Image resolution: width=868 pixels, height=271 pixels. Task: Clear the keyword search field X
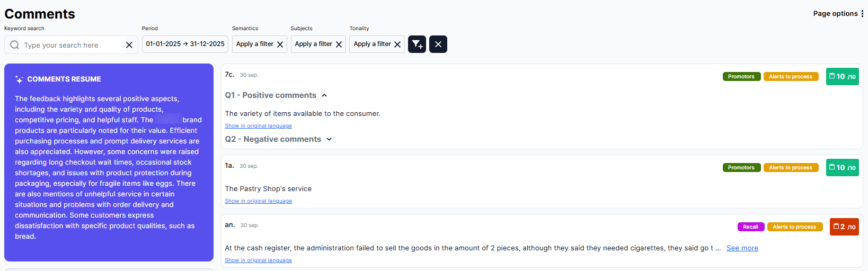[129, 45]
